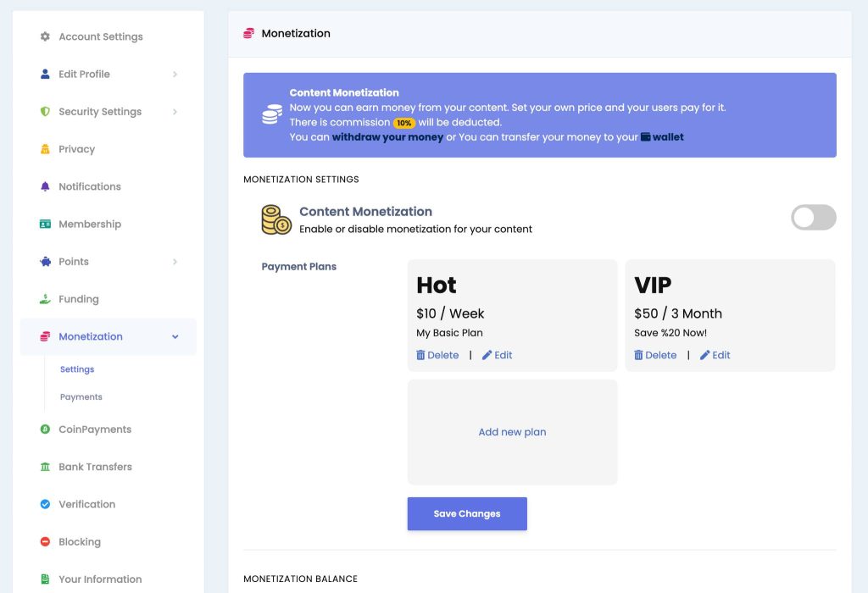Click pencil icon on VIP plan
Screen dimensions: 868x593
pyautogui.click(x=704, y=355)
